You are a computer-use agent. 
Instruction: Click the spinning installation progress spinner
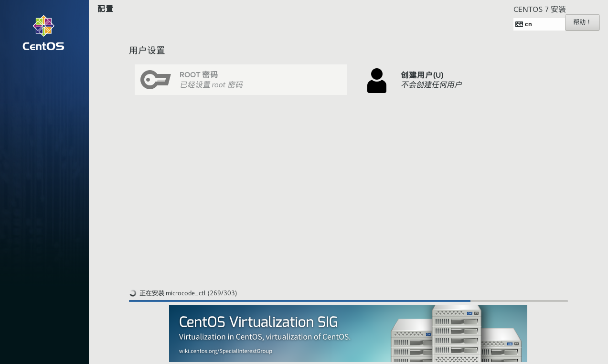(x=133, y=293)
